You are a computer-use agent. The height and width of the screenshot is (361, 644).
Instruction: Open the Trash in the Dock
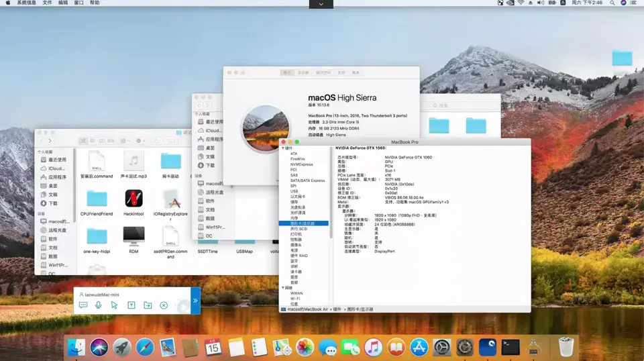coord(566,347)
